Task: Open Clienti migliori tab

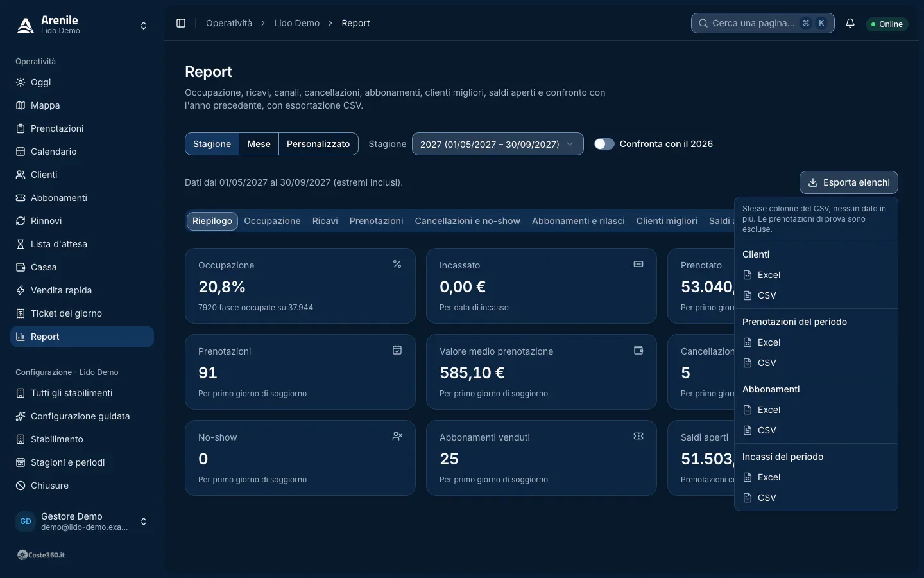Action: pos(667,221)
